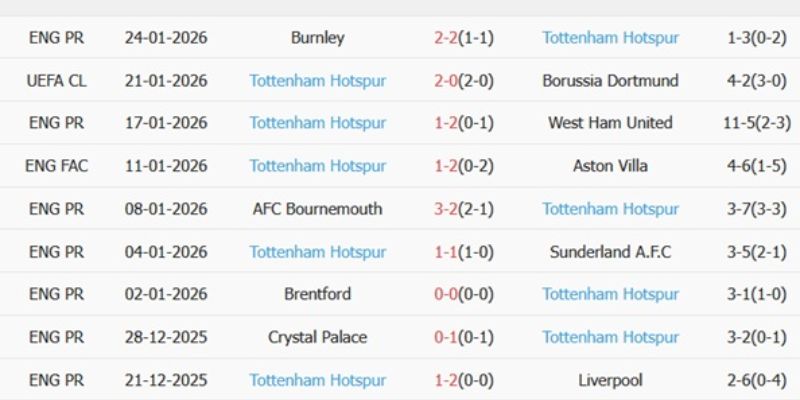Click the 24-01-2026 match date

pyautogui.click(x=166, y=38)
